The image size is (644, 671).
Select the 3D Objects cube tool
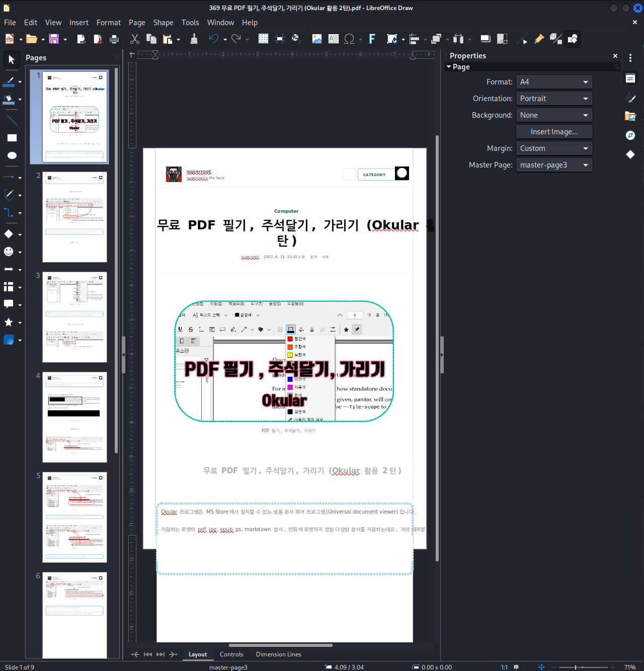point(9,340)
